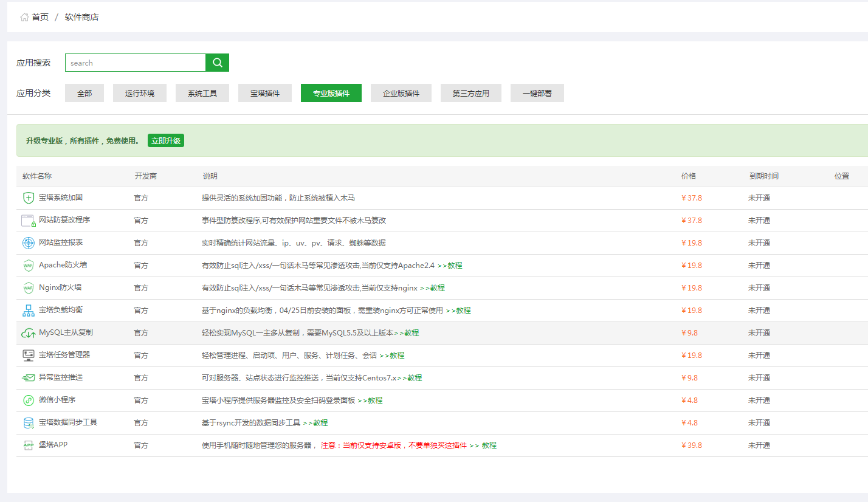The height and width of the screenshot is (502, 868).
Task: Click the 网站防篡改程序 icon
Action: coord(28,220)
